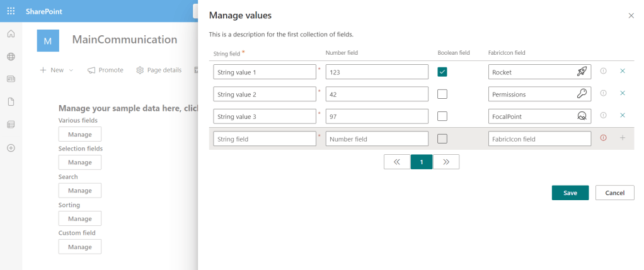Open the globe sites icon in sidebar
Screen dimensions: 644x270
11,57
